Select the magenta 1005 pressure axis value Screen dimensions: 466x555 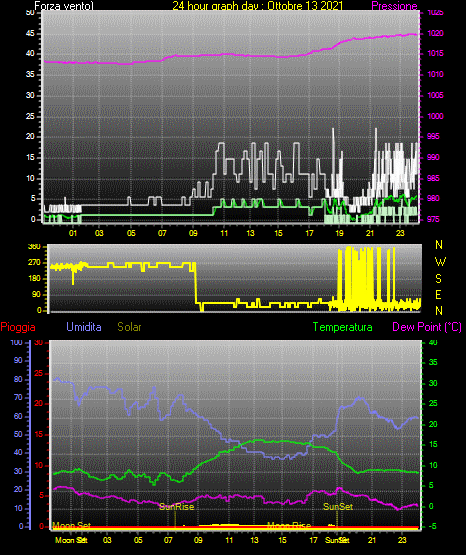[x=435, y=95]
